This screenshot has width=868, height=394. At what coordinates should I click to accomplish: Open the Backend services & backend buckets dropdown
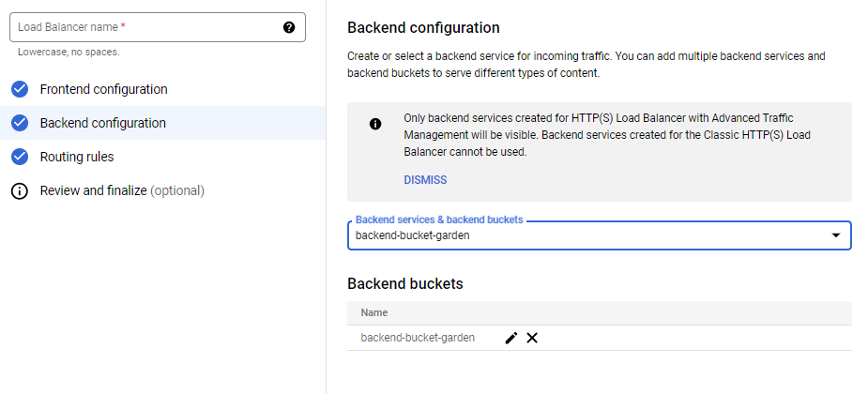591,235
